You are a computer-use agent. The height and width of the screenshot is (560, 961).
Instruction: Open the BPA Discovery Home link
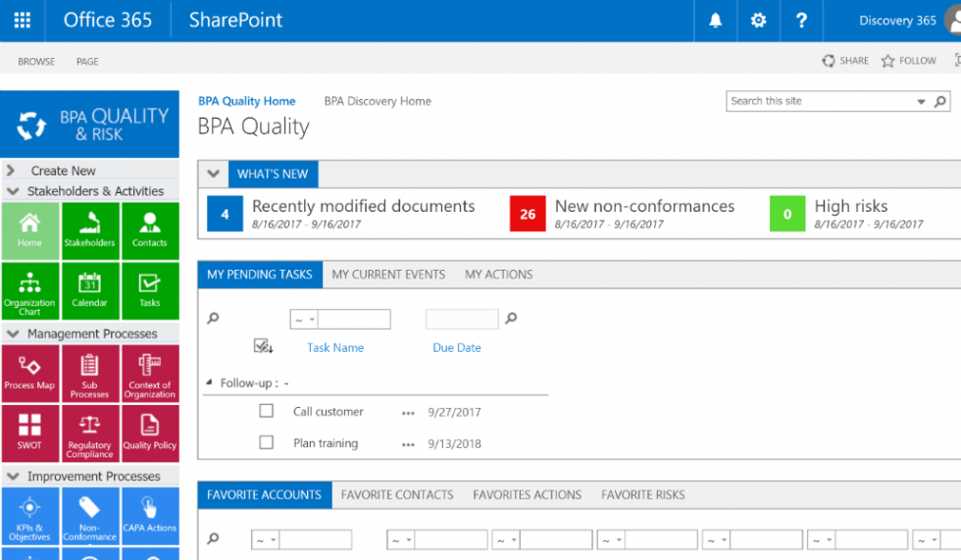[378, 101]
